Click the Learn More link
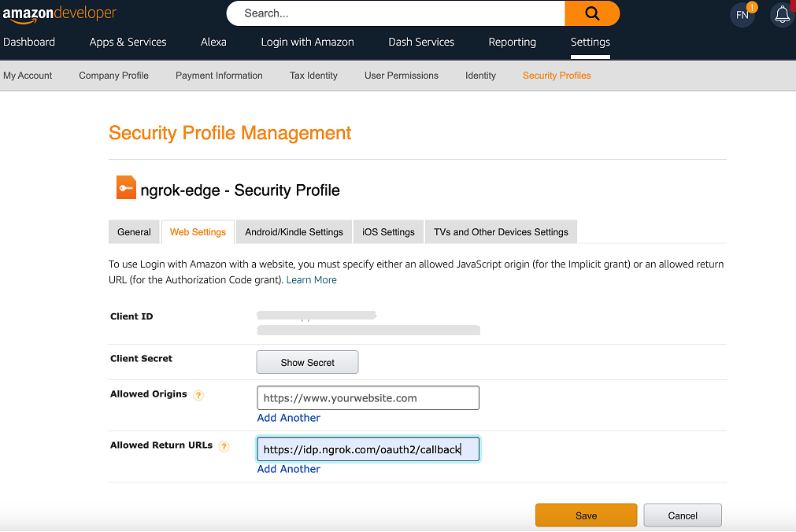This screenshot has width=796, height=532. click(311, 280)
